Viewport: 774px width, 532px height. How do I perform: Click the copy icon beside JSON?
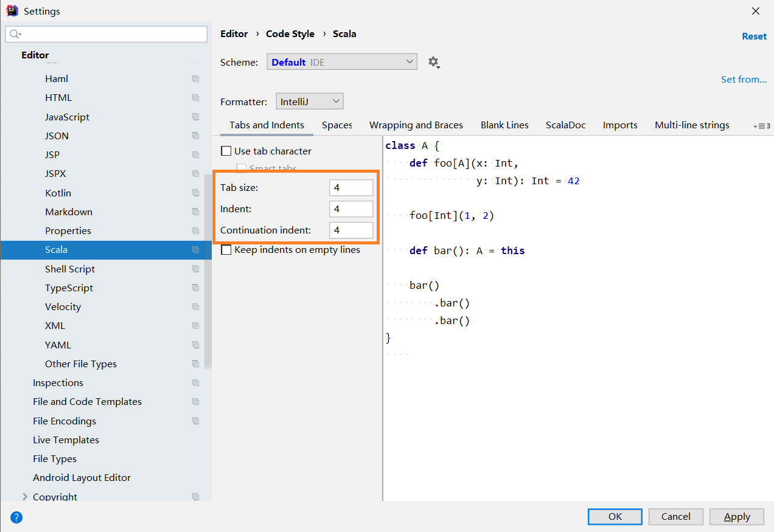[x=195, y=136]
